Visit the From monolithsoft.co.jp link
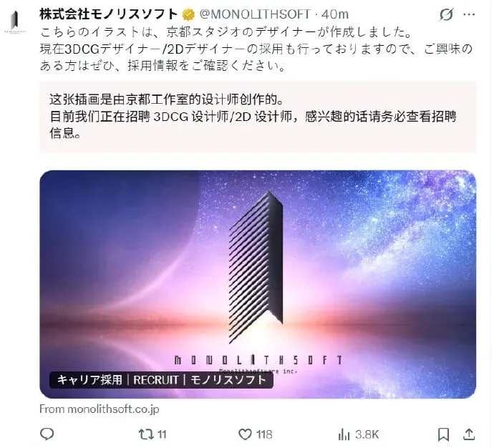The height and width of the screenshot is (448, 494). point(100,409)
